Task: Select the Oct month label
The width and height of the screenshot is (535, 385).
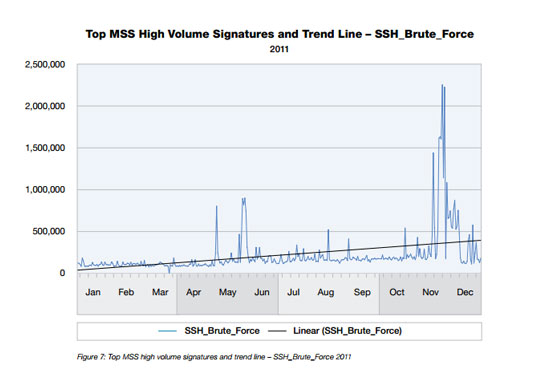Action: tap(397, 292)
